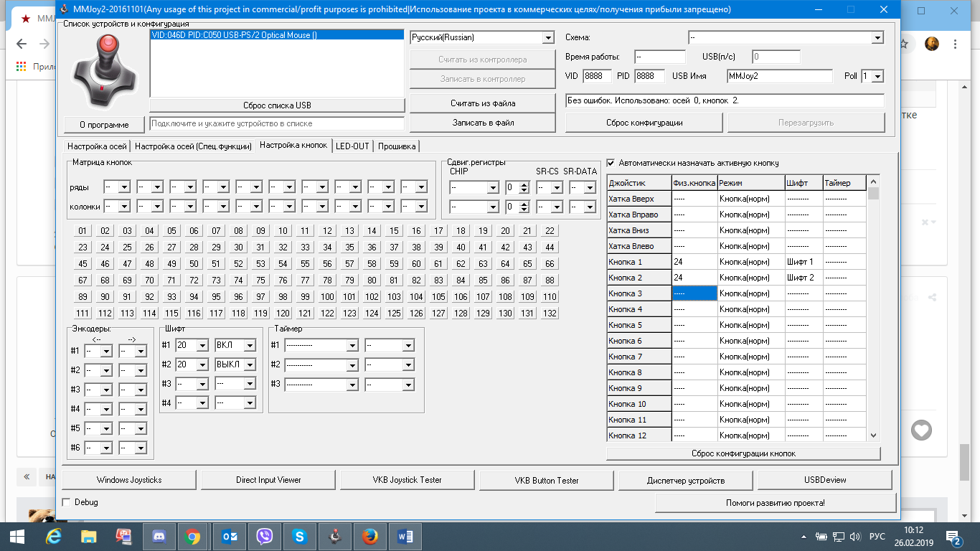Click Сброс конфигурации кнопок button

click(743, 453)
